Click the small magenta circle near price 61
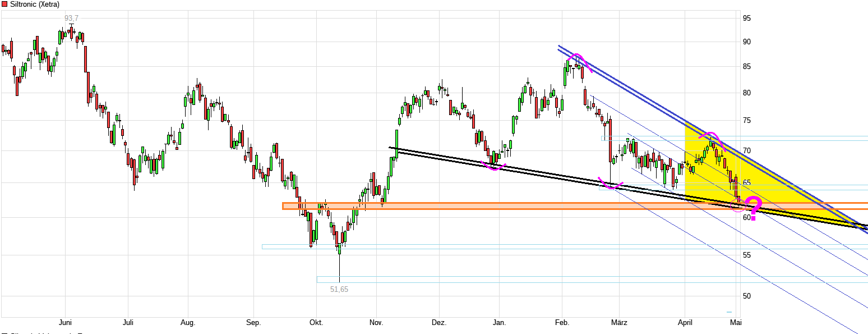The width and height of the screenshot is (868, 334). click(739, 205)
